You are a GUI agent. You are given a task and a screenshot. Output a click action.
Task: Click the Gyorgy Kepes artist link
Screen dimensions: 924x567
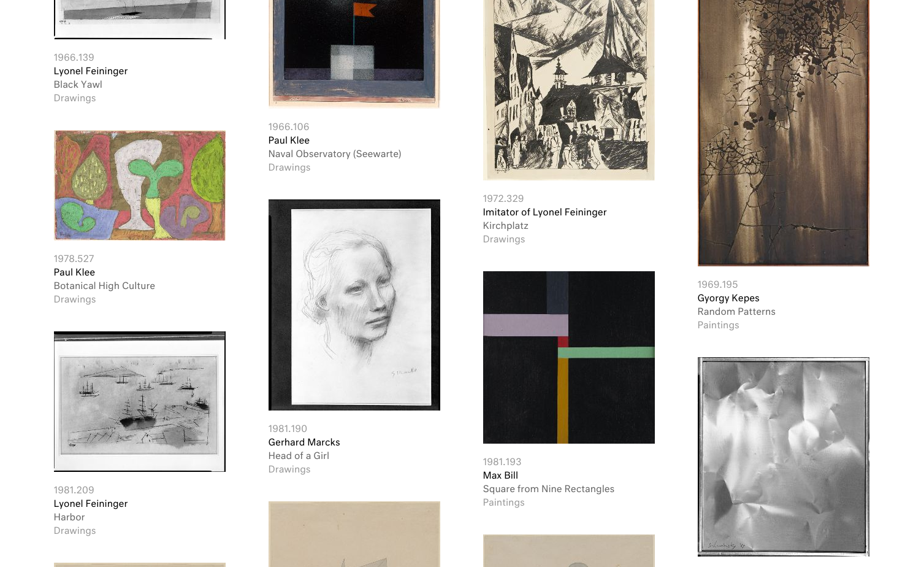click(728, 298)
